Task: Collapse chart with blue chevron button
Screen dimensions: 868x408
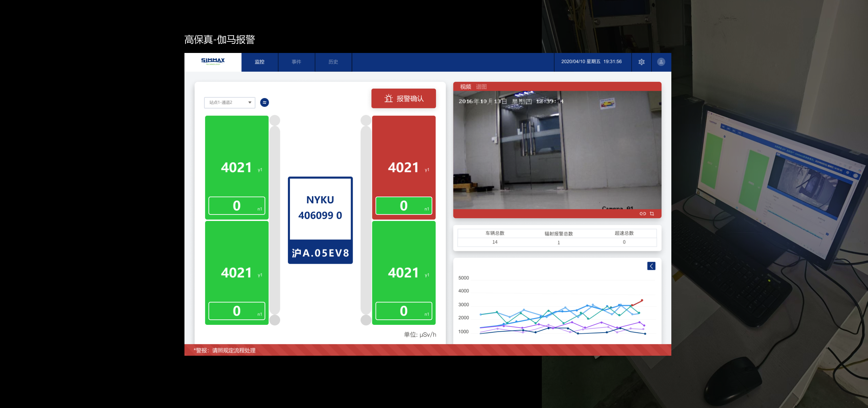Action: tap(651, 266)
